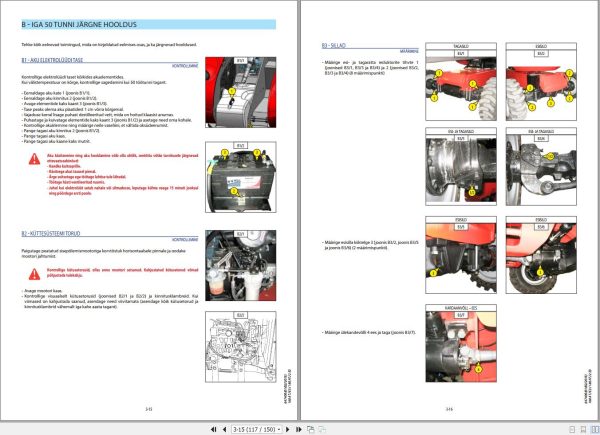
Task: Go to the previous page
Action: coord(224,430)
